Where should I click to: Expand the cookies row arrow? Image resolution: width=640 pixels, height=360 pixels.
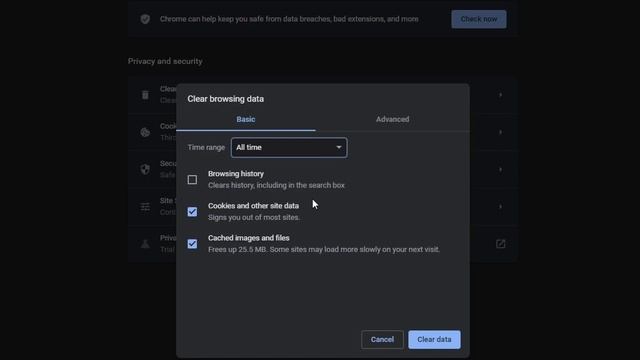click(x=500, y=132)
